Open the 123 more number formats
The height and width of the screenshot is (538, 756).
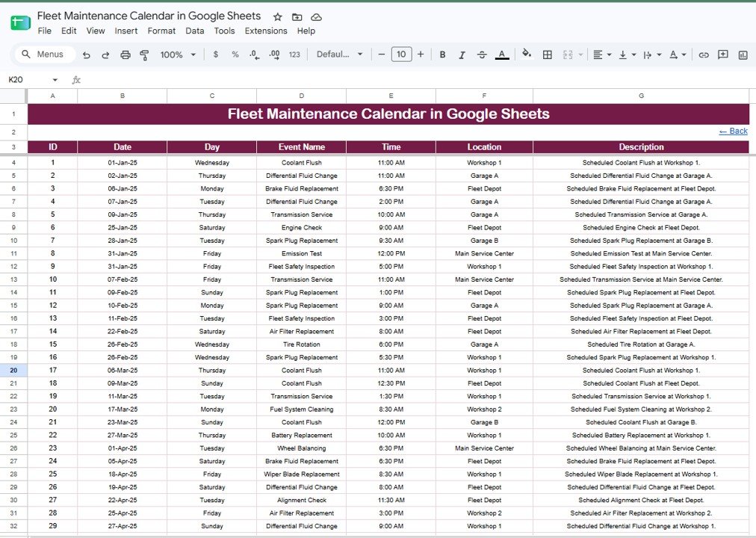point(294,55)
